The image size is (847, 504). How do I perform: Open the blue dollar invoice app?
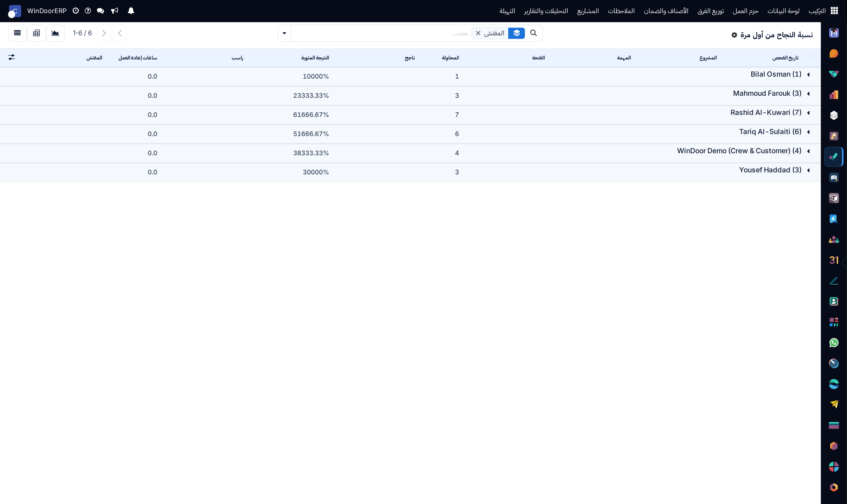click(x=834, y=219)
